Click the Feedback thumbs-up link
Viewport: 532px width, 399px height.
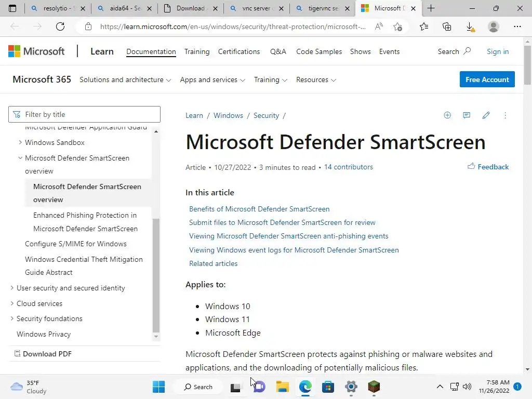click(x=488, y=167)
